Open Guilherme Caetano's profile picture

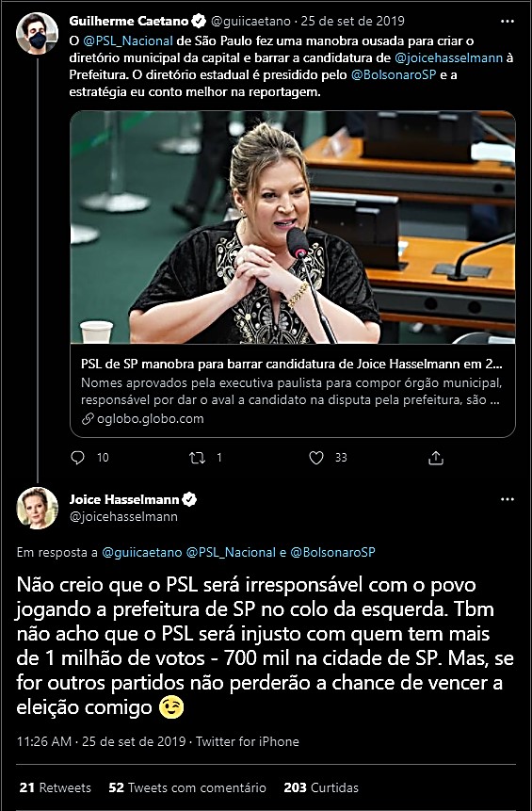click(x=37, y=34)
